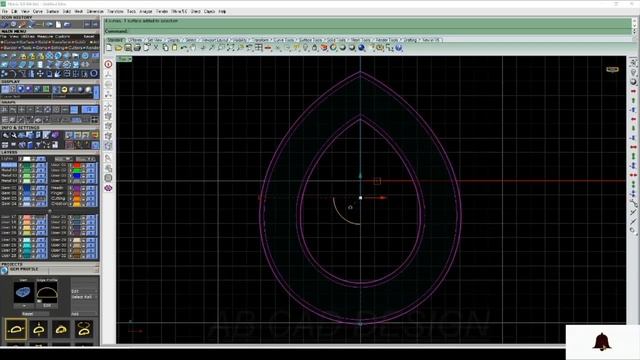Select the first highlighted gem profile thumbnail
This screenshot has width=640, height=360.
coord(16,329)
